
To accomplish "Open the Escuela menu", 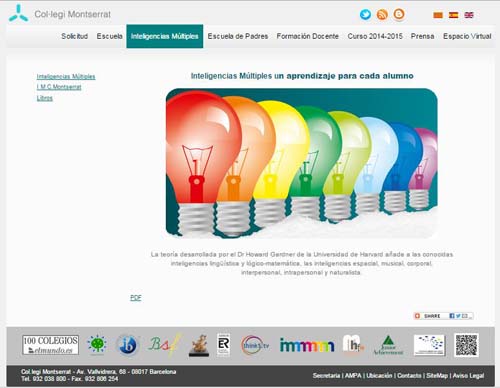I will point(110,36).
